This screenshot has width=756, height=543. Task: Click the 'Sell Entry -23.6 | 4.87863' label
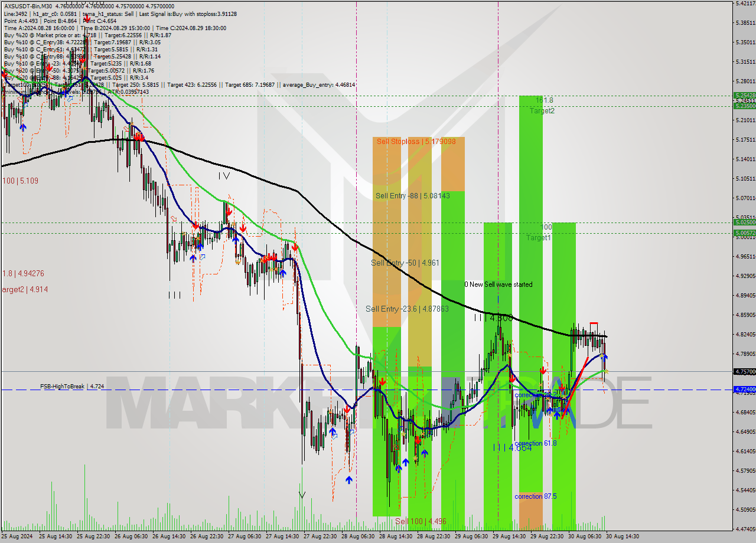[x=407, y=309]
